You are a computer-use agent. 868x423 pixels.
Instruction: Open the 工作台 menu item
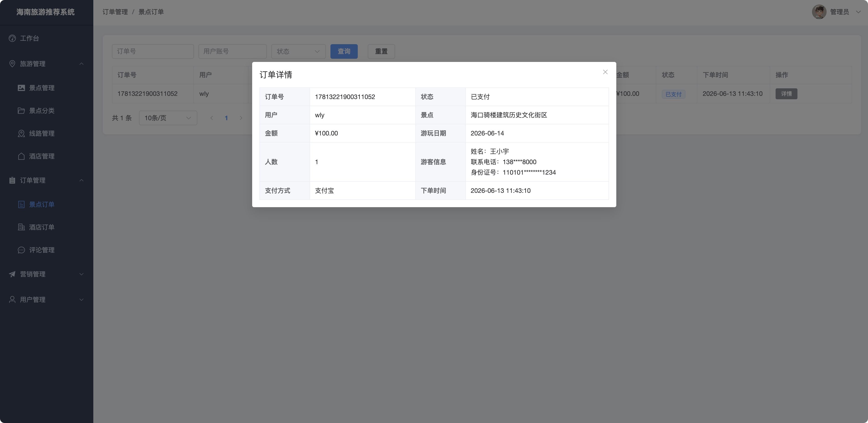pyautogui.click(x=46, y=38)
